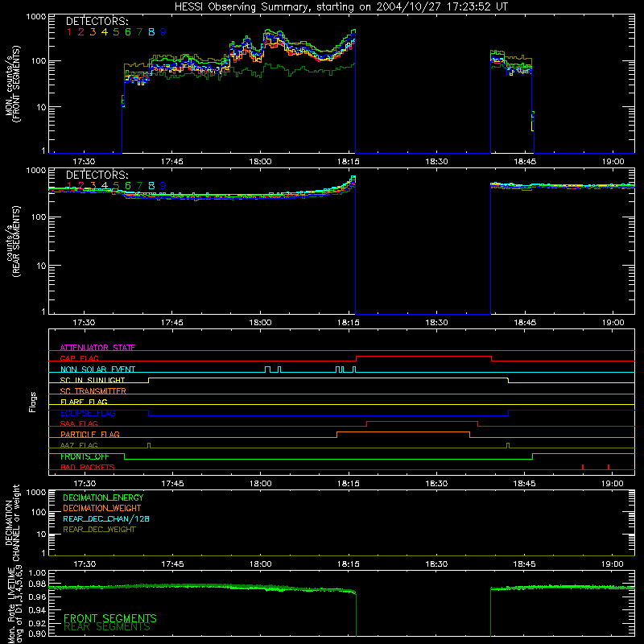Viewport: 644px width, 644px height.
Task: Select orange detector 3 in front segments legend
Action: click(x=93, y=32)
